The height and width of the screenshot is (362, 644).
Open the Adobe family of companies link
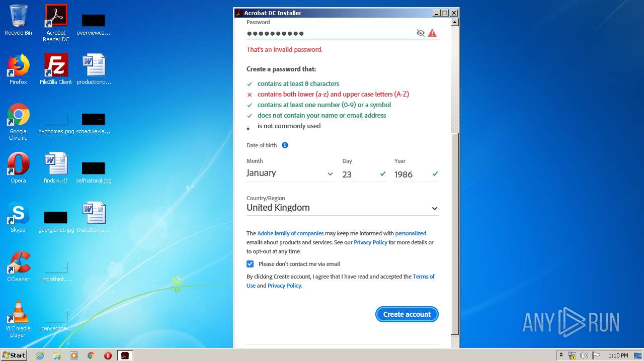(290, 233)
